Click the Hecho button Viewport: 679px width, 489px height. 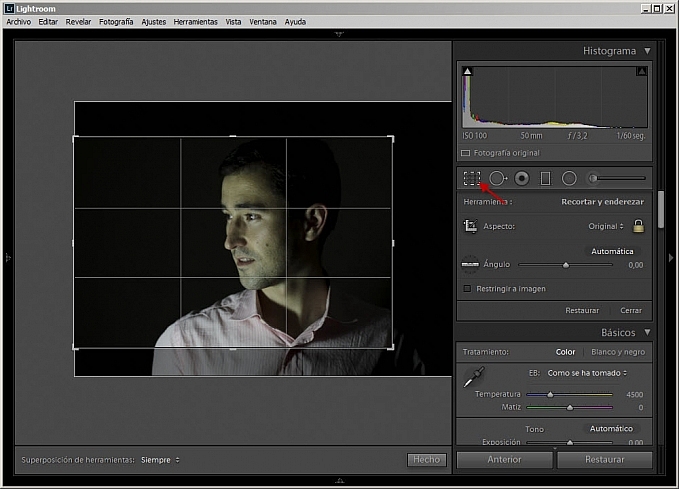[427, 460]
